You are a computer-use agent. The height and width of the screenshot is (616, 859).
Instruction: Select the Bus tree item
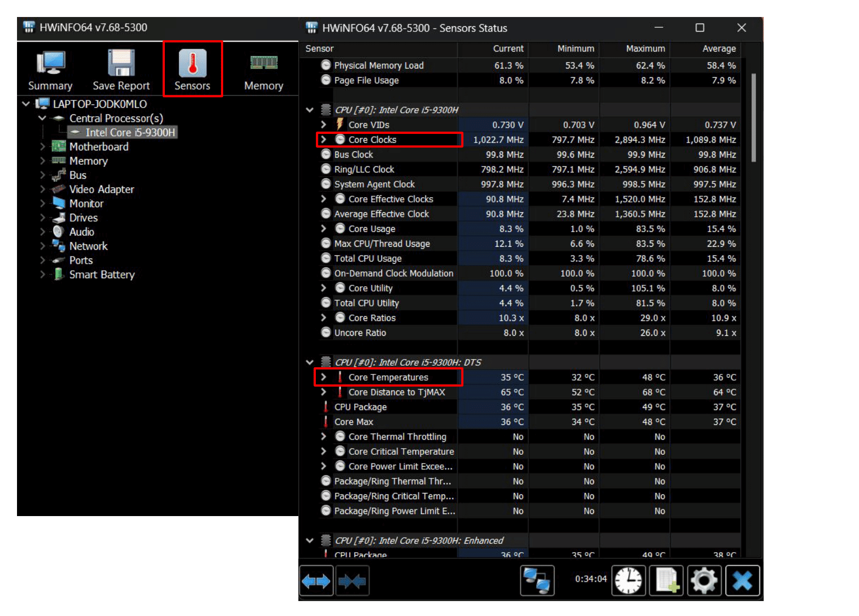click(x=78, y=175)
